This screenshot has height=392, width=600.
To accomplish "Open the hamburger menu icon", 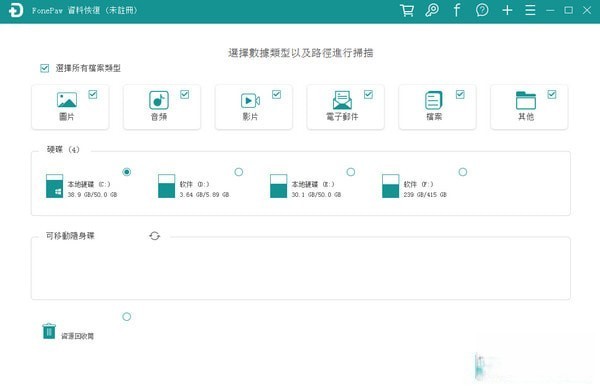I will [530, 10].
